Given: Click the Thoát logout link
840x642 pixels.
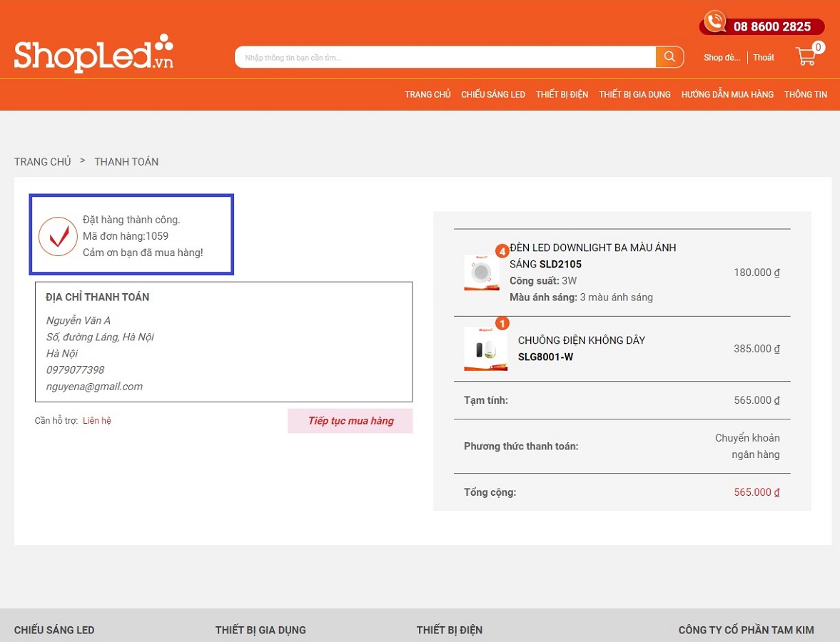Looking at the screenshot, I should 763,58.
